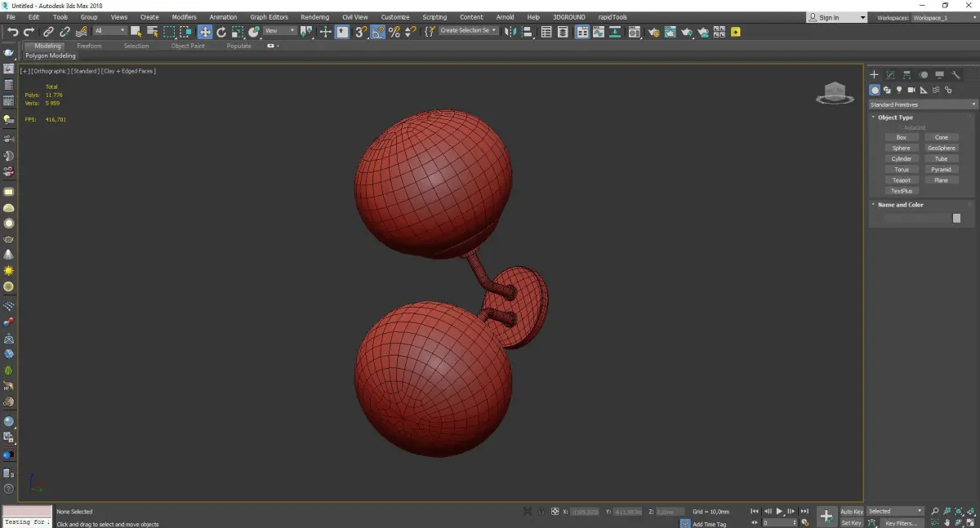Activate the Select and Link tool

(48, 32)
